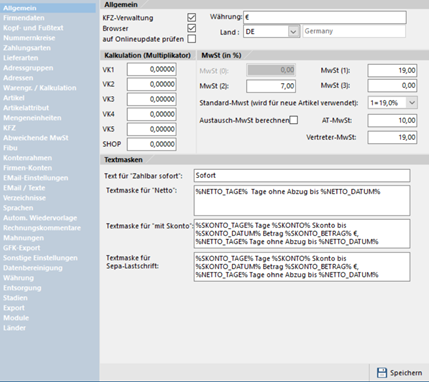Open Artikelattribut settings
The height and width of the screenshot is (382, 429).
(26, 108)
